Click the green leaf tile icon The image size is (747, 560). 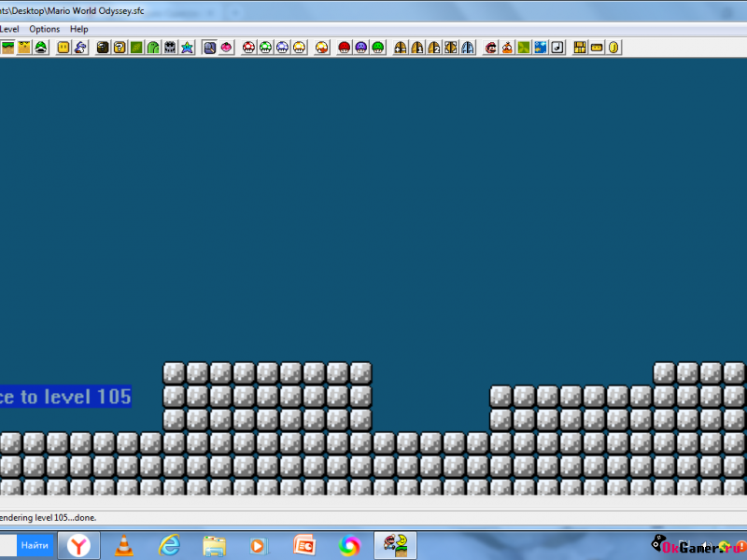tap(524, 48)
